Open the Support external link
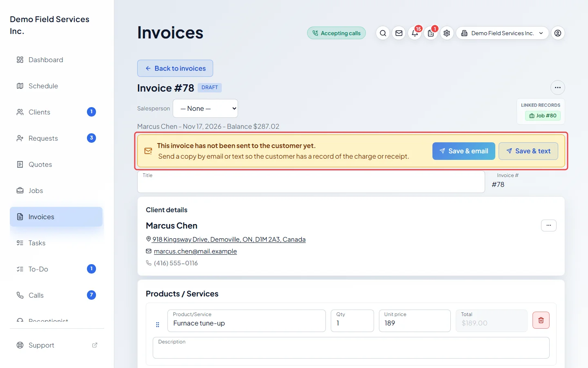The height and width of the screenshot is (368, 588). coord(56,345)
